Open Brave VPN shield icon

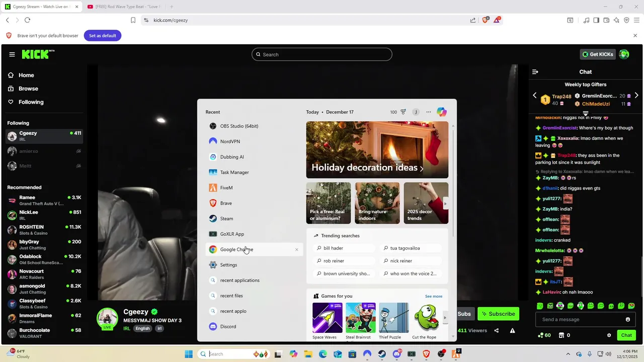[626, 20]
